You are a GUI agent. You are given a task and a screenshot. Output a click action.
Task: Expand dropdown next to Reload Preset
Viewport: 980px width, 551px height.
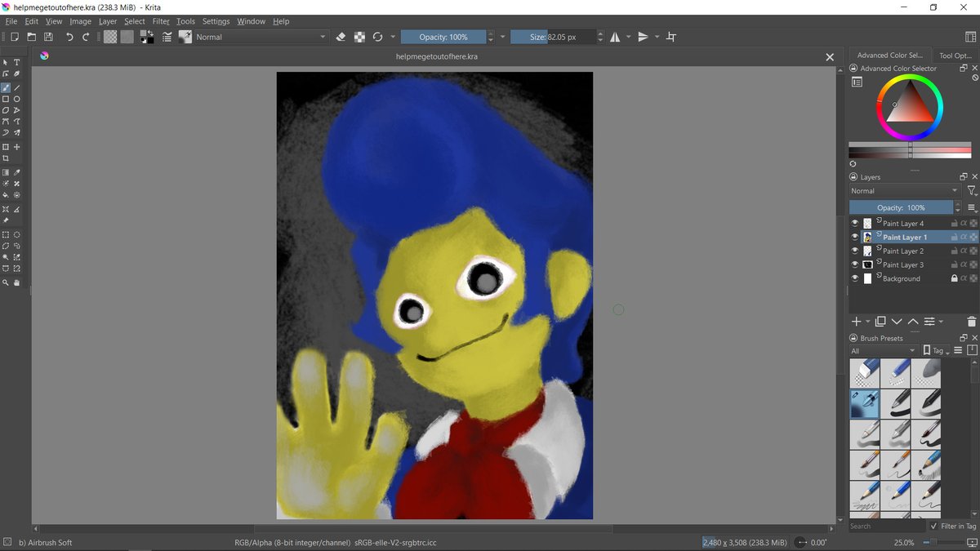[393, 37]
